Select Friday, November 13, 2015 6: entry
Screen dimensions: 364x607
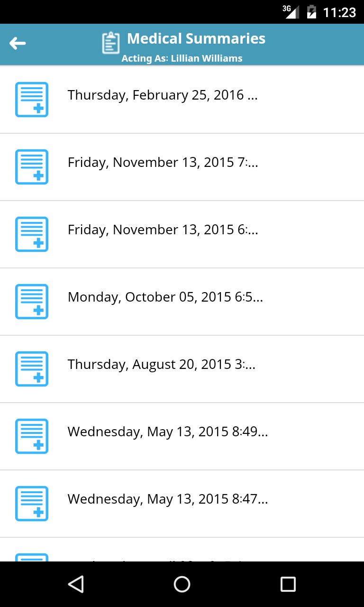tap(163, 230)
